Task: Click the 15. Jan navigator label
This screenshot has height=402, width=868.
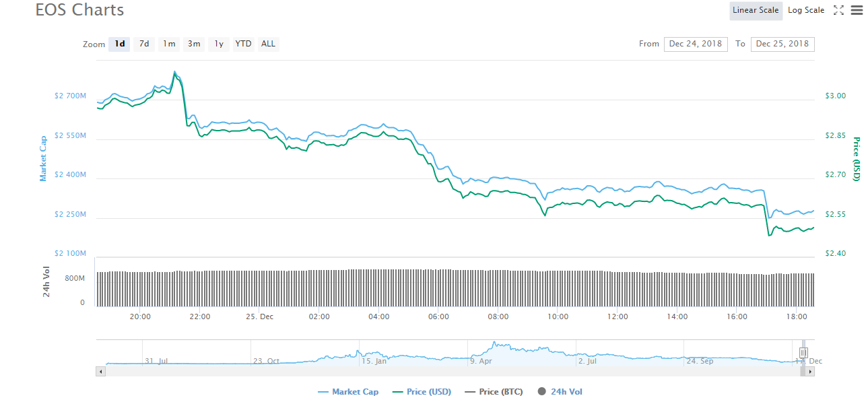Action: 374,361
